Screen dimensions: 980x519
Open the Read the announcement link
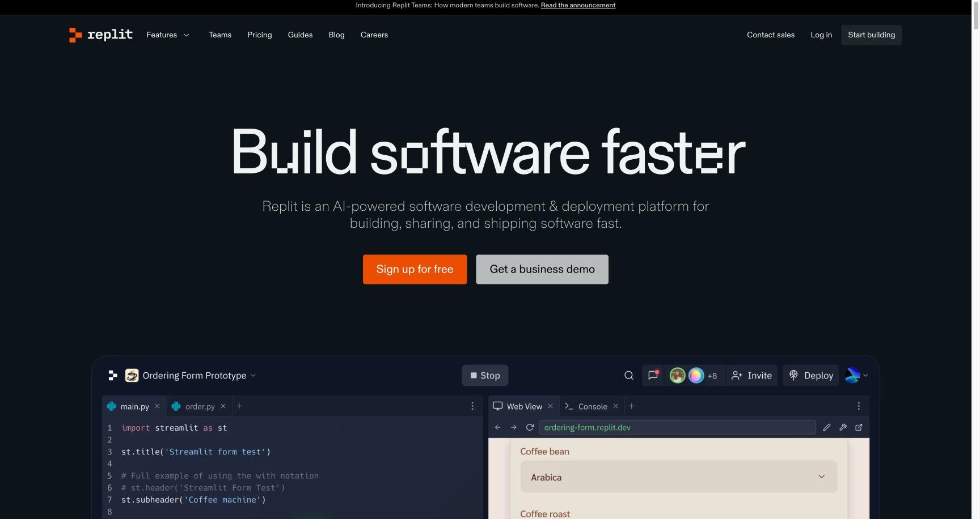(x=578, y=5)
